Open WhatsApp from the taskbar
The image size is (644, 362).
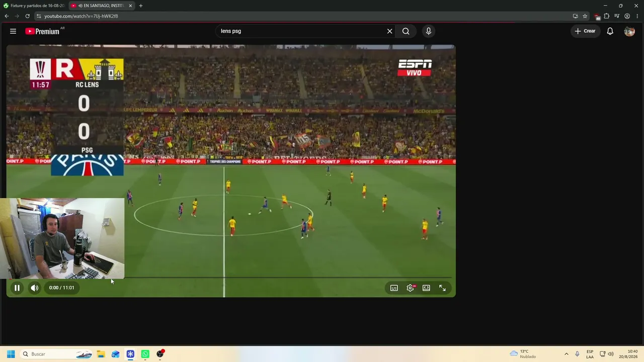tap(145, 354)
